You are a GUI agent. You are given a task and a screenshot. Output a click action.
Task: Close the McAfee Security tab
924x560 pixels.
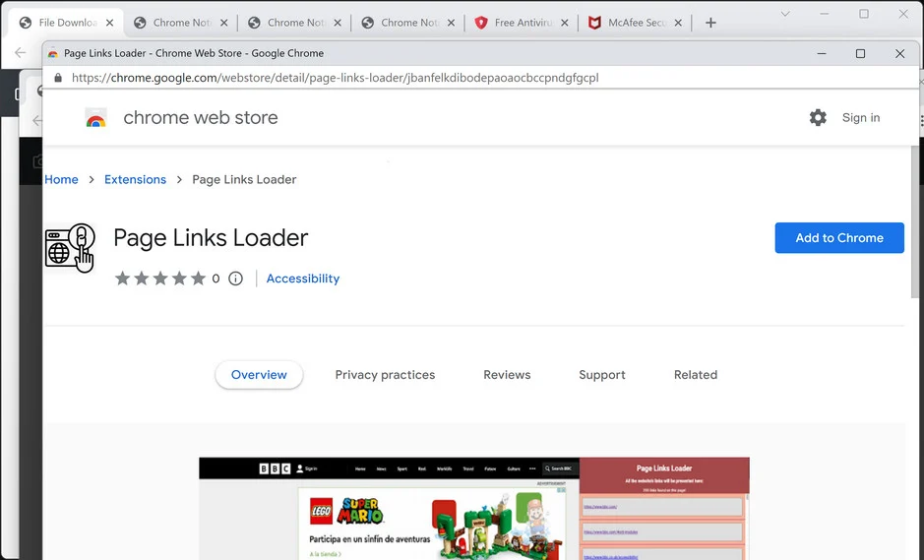[678, 23]
